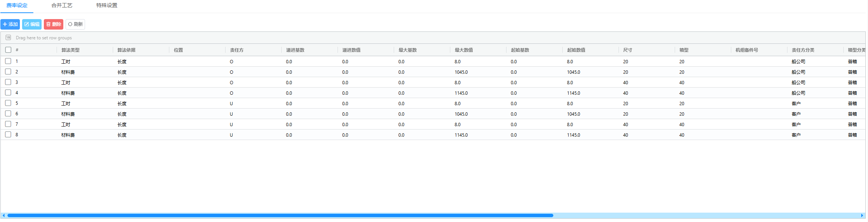
Task: Select the 费率设定 tab
Action: pos(17,6)
